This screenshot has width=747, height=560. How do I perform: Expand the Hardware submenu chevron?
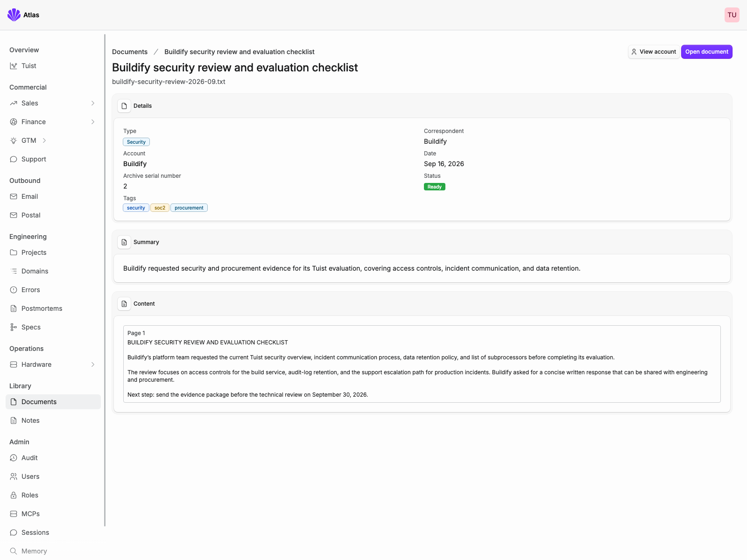tap(93, 364)
